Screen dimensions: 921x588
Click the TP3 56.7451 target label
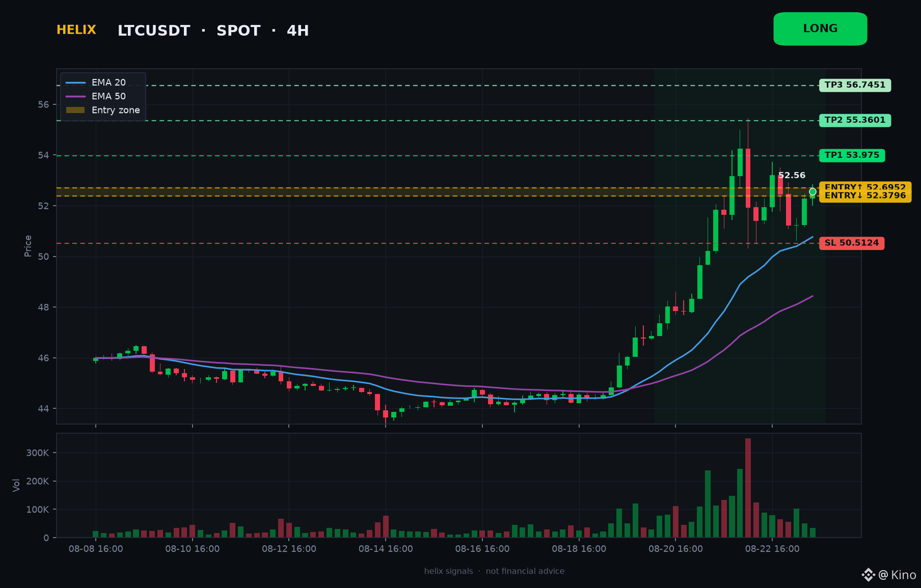click(x=855, y=85)
